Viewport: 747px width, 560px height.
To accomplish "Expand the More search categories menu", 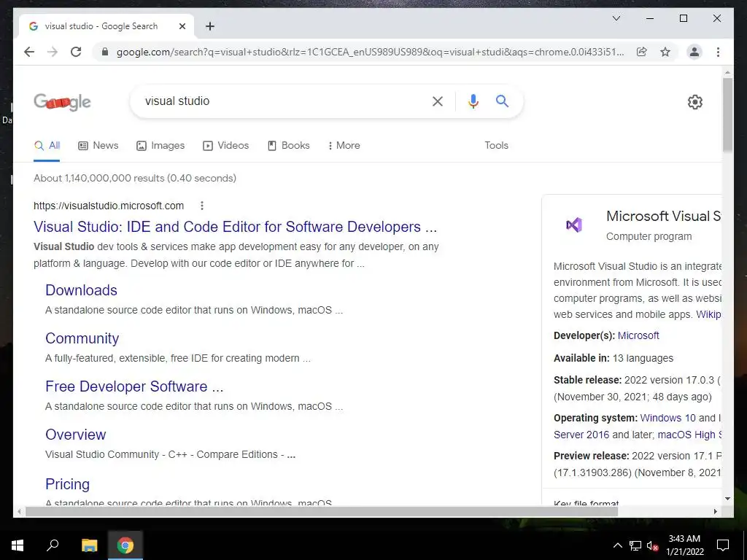I will (x=344, y=146).
